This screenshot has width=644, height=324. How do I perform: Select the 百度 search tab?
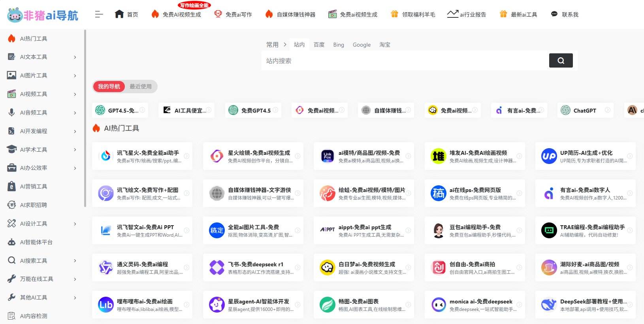[319, 45]
